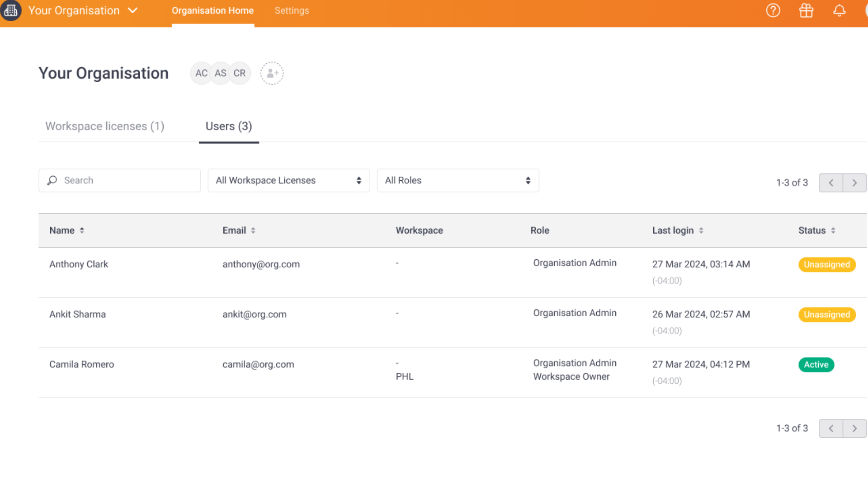The width and height of the screenshot is (868, 488).
Task: Click the organisation building icon top-left
Action: click(11, 10)
